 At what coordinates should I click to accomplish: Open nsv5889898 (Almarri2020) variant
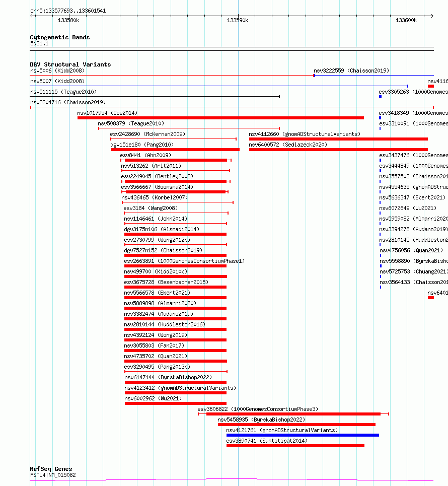(x=160, y=303)
